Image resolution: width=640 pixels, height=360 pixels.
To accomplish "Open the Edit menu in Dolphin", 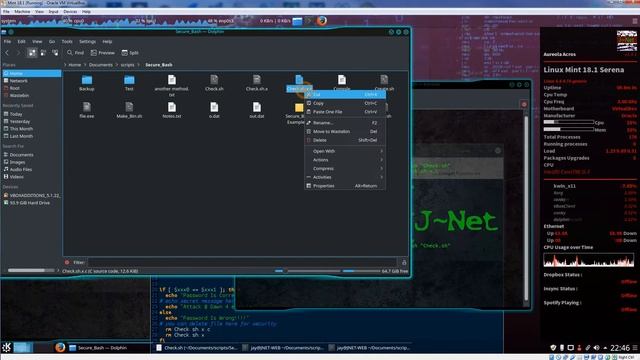I will pos(21,42).
